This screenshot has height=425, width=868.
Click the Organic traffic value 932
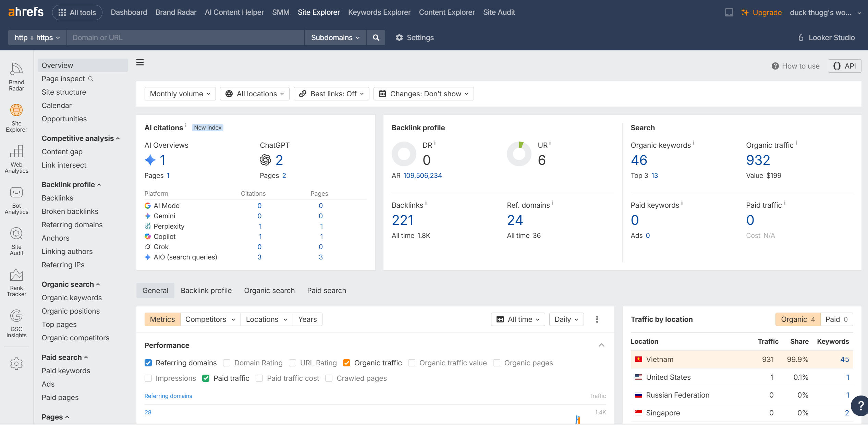point(758,160)
